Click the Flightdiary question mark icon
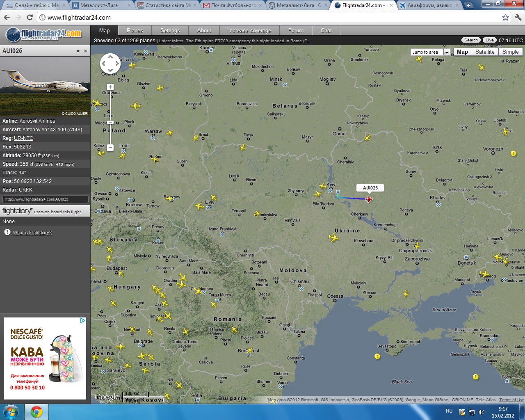525x420 pixels. 7,232
